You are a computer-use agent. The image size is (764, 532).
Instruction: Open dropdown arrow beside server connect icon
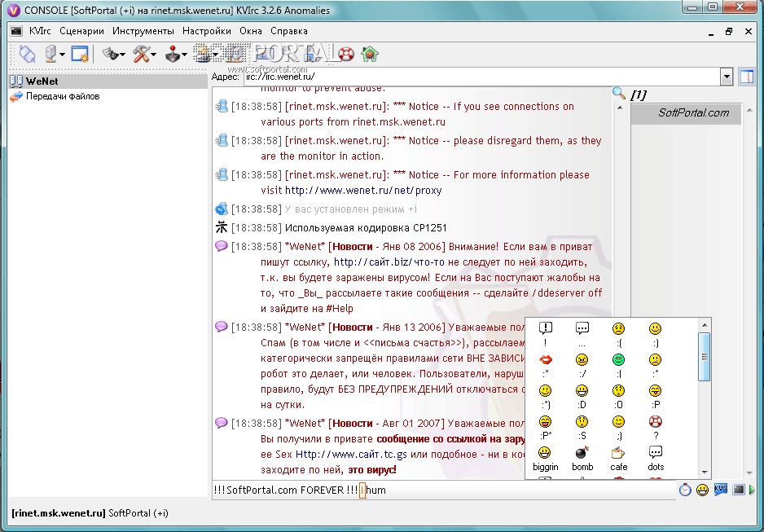[x=63, y=55]
